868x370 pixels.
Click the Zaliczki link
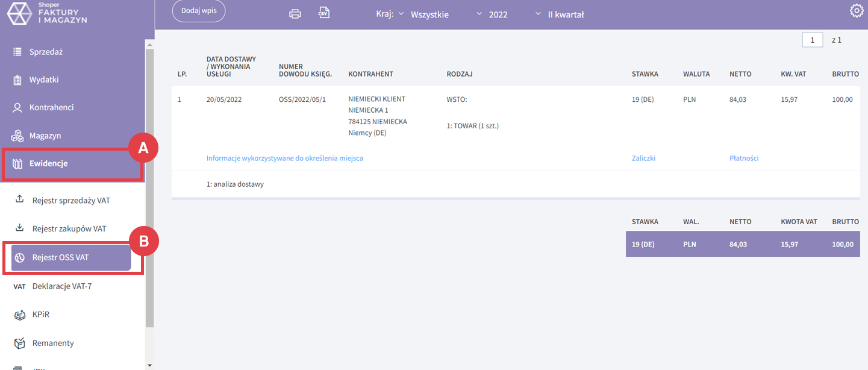[643, 158]
